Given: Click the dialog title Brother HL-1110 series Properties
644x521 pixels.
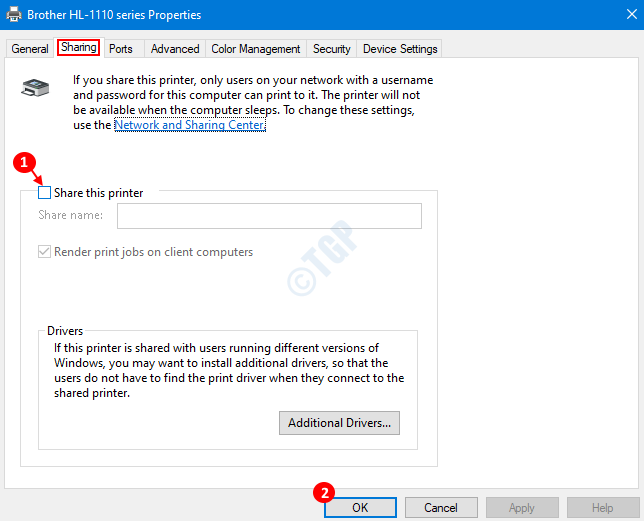Looking at the screenshot, I should click(x=114, y=15).
